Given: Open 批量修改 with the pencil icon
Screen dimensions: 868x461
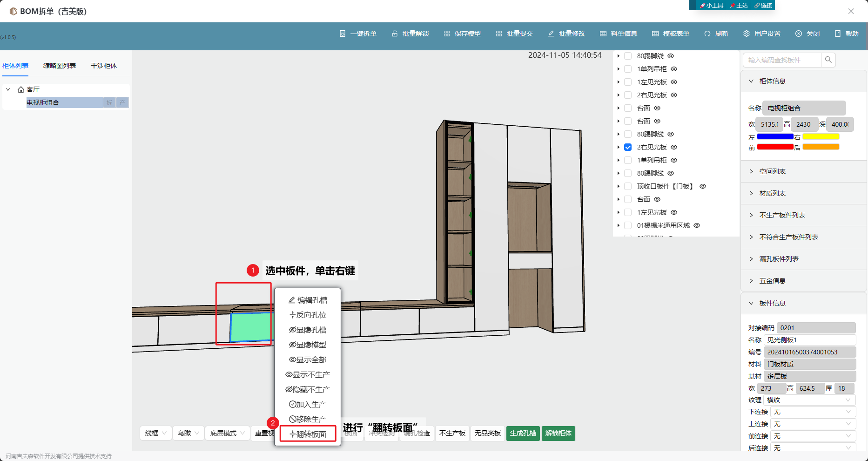Looking at the screenshot, I should (551, 34).
